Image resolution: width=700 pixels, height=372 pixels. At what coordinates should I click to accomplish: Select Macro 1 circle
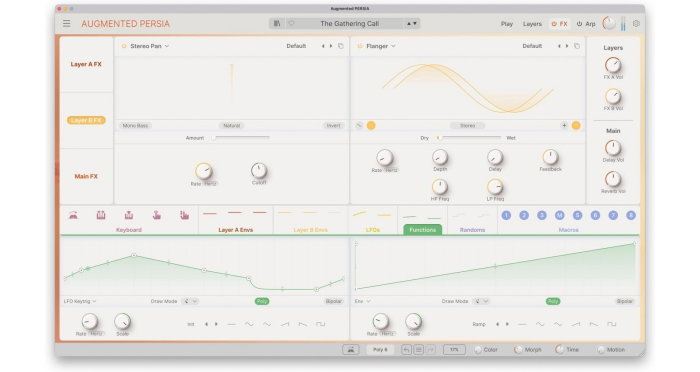(506, 215)
